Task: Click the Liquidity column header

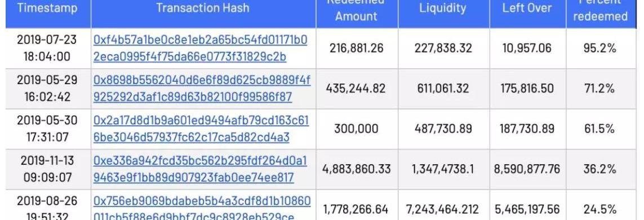Action: coord(443,8)
